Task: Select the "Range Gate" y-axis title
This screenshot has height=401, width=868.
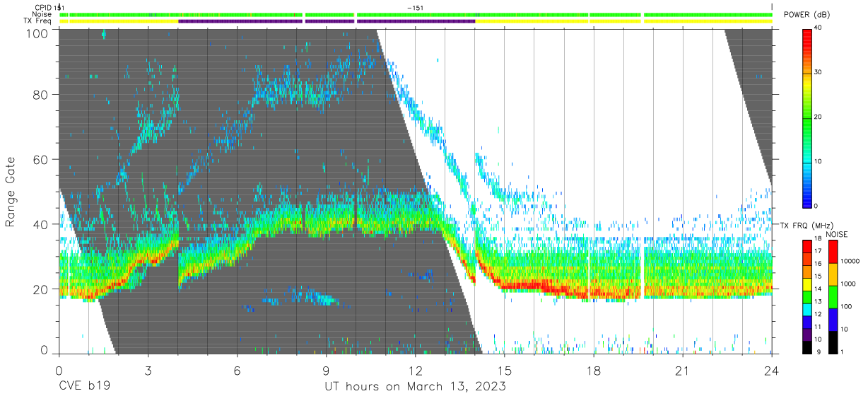Action: pyautogui.click(x=11, y=191)
